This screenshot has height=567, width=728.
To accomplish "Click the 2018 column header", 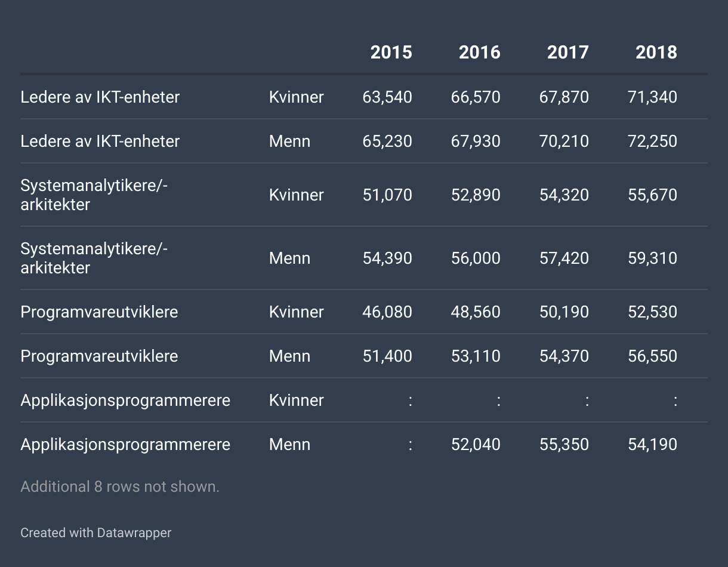I will click(x=656, y=53).
